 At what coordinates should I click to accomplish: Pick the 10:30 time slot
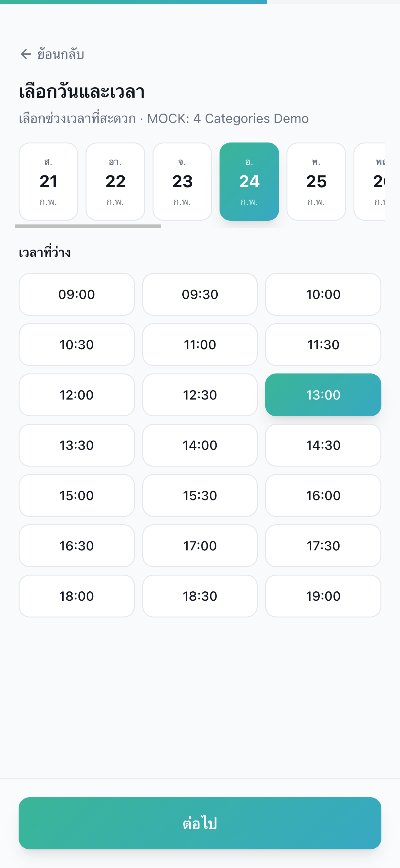coord(76,344)
